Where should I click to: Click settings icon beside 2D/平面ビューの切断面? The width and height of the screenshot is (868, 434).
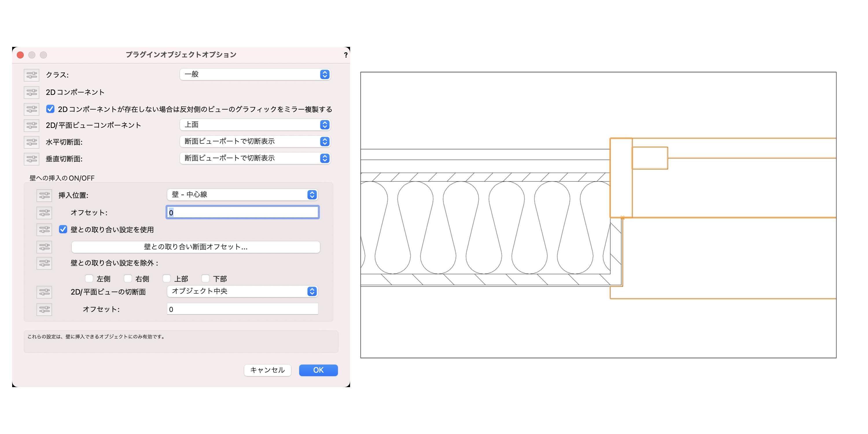tap(44, 292)
